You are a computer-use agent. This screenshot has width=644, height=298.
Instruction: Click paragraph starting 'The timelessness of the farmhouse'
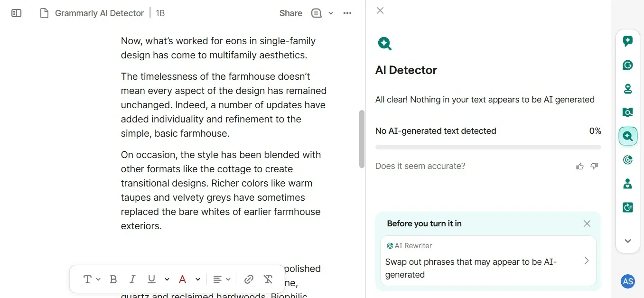224,105
